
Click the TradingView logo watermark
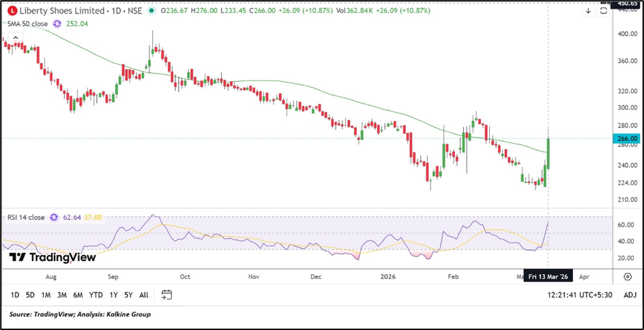53,257
